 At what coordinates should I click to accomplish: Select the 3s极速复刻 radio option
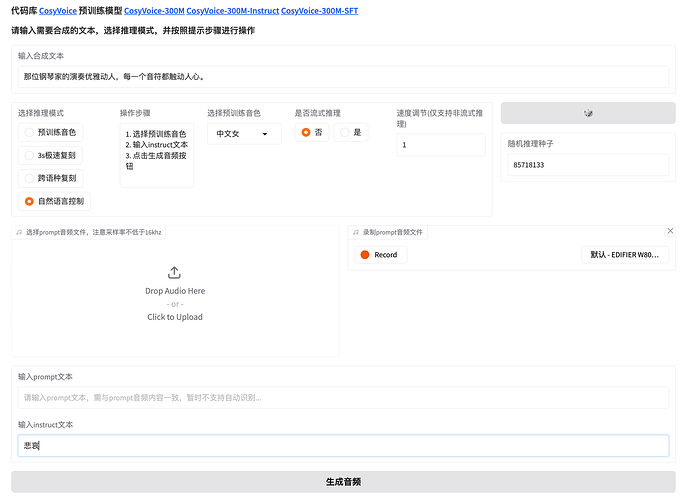click(30, 155)
